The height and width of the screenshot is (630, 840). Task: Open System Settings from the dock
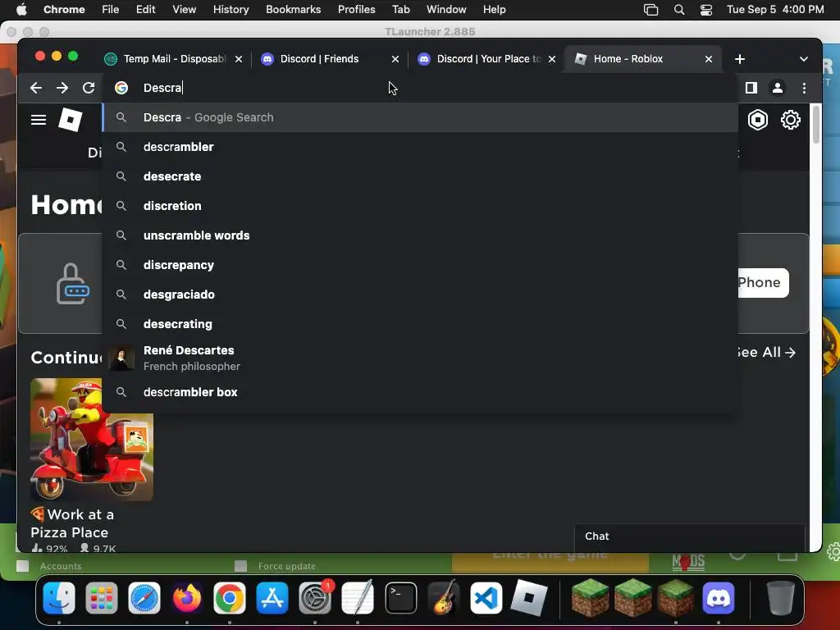[x=315, y=598]
